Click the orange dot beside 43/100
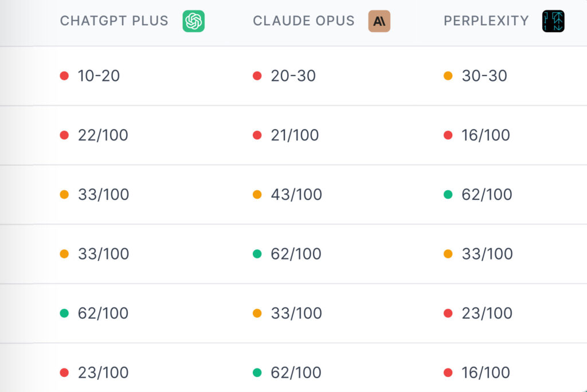Image resolution: width=587 pixels, height=392 pixels. coord(257,195)
